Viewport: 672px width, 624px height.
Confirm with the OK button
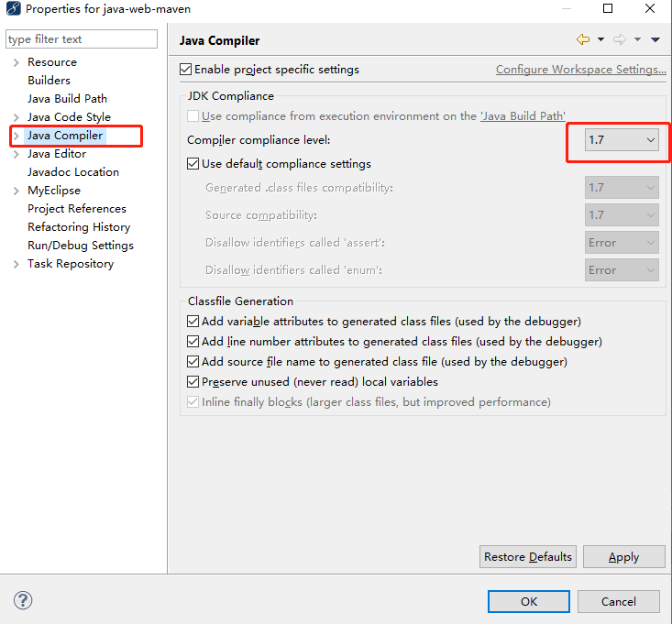click(x=529, y=602)
